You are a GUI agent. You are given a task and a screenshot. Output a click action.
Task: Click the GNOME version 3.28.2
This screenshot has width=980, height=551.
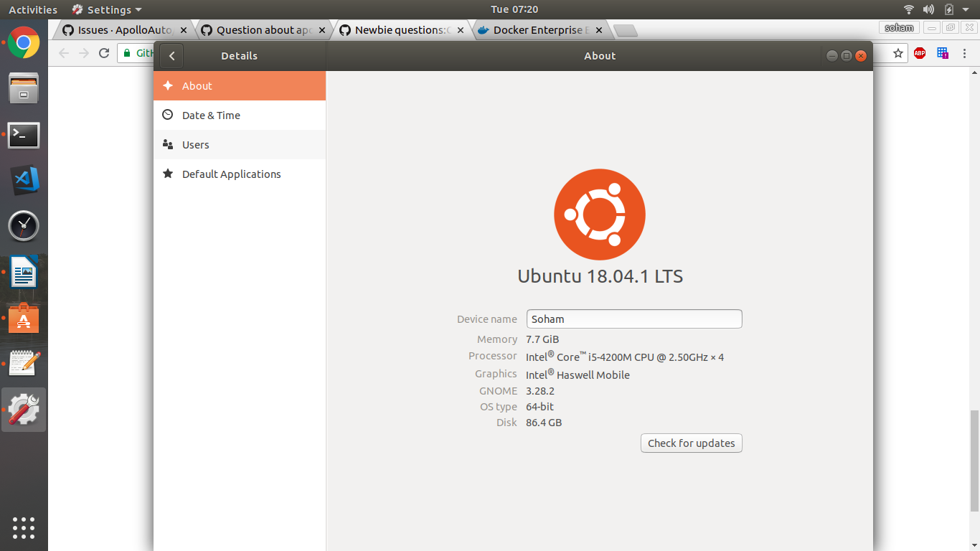pyautogui.click(x=540, y=391)
